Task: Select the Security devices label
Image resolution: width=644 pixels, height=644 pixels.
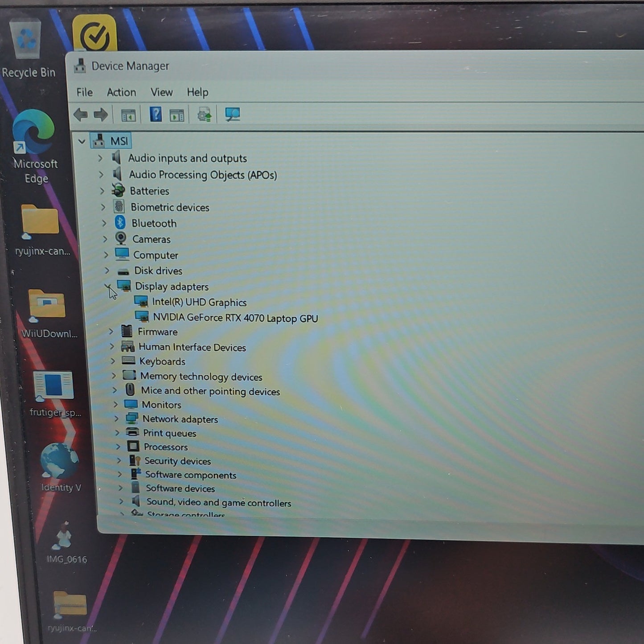Action: [177, 461]
